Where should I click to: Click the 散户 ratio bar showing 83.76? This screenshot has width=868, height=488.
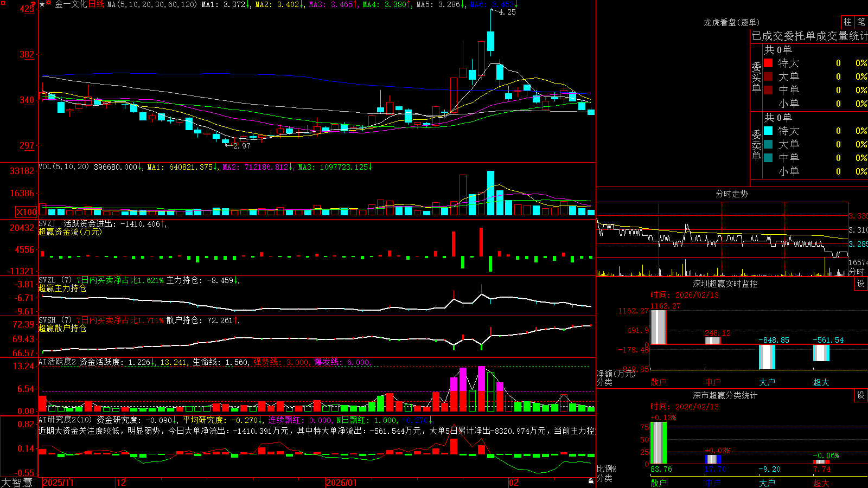658,443
